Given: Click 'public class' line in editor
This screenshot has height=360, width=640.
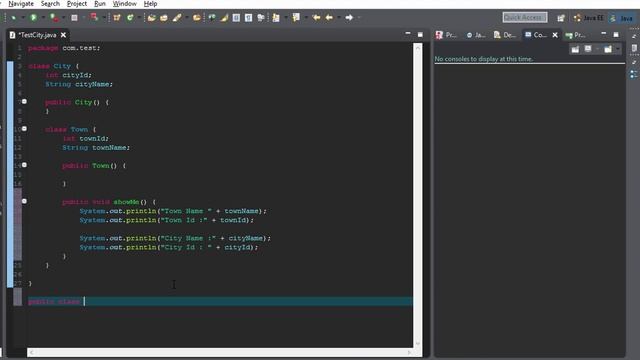Looking at the screenshot, I should [x=220, y=302].
